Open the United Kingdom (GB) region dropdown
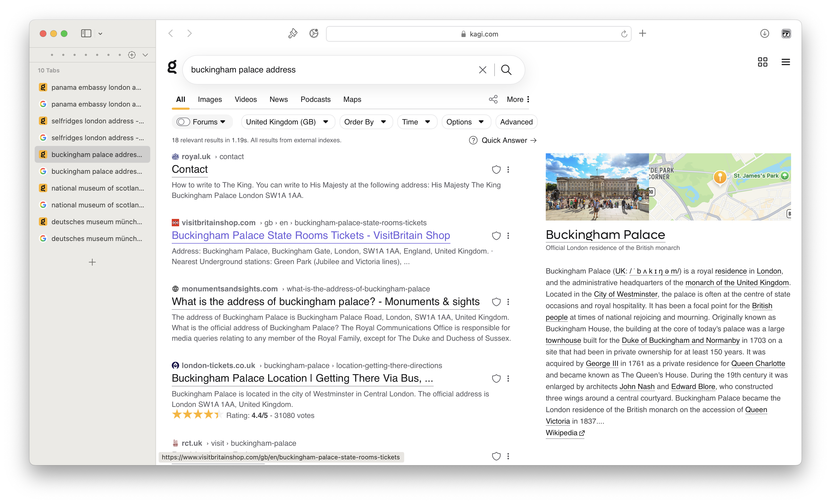This screenshot has width=831, height=504. tap(288, 122)
